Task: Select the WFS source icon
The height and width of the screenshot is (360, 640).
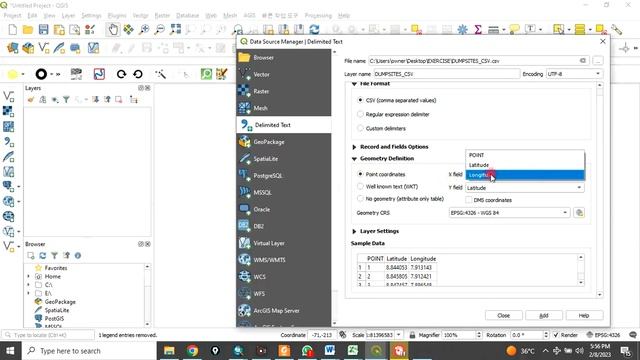Action: [244, 293]
